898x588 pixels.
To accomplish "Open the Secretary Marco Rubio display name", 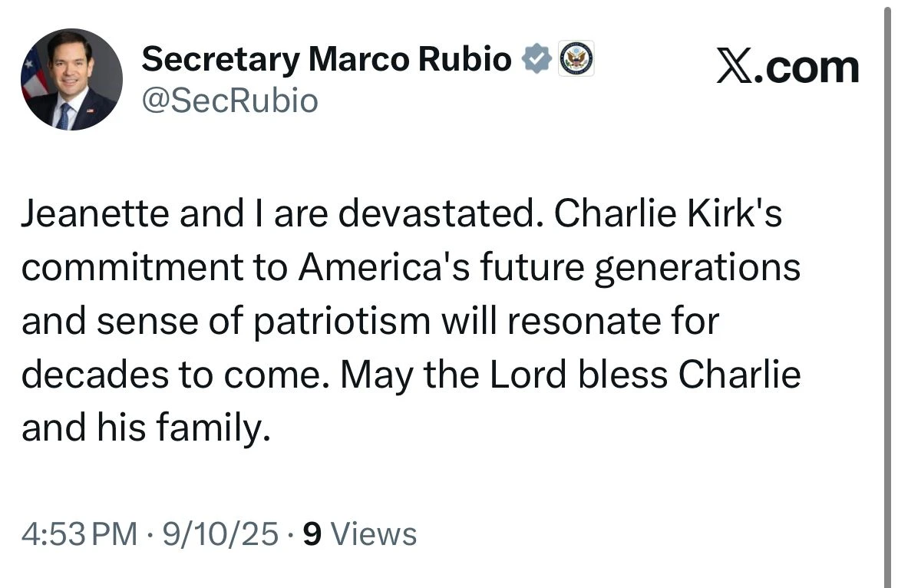I will click(x=326, y=59).
